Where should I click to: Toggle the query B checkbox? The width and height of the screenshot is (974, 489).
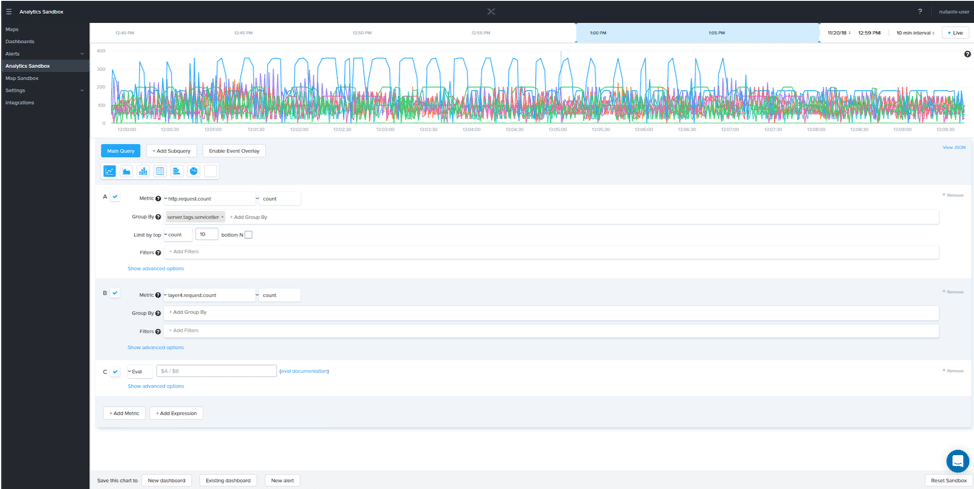coord(115,293)
